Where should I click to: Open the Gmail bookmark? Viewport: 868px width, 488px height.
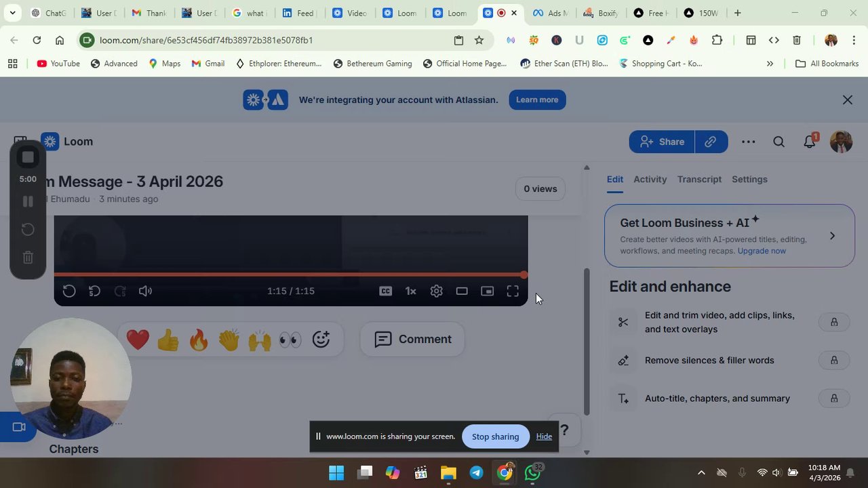(x=208, y=64)
